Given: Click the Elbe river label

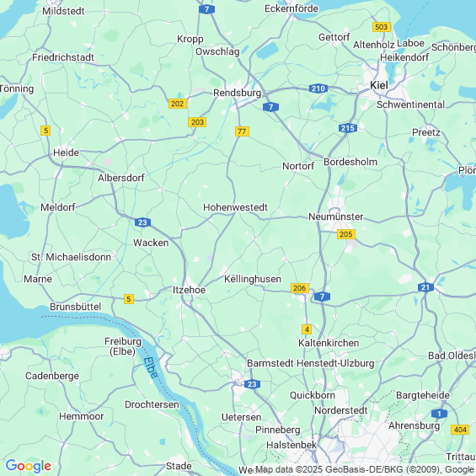Looking at the screenshot, I should click(151, 367).
